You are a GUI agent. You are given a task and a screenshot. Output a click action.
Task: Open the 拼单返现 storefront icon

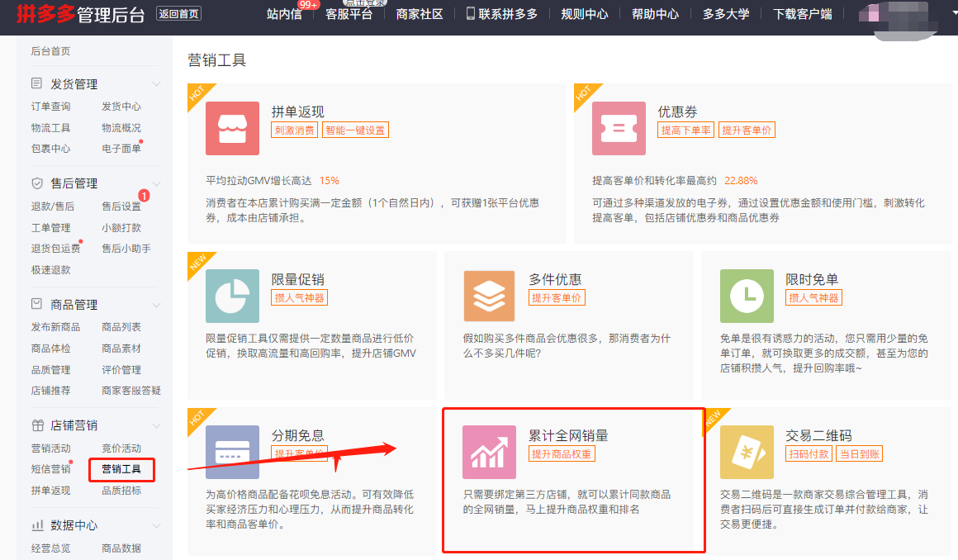coord(232,128)
